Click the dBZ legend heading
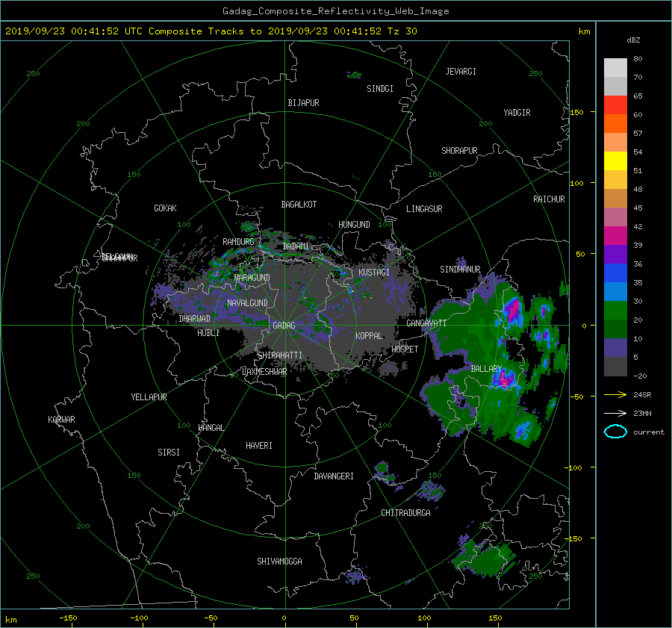 (x=633, y=40)
